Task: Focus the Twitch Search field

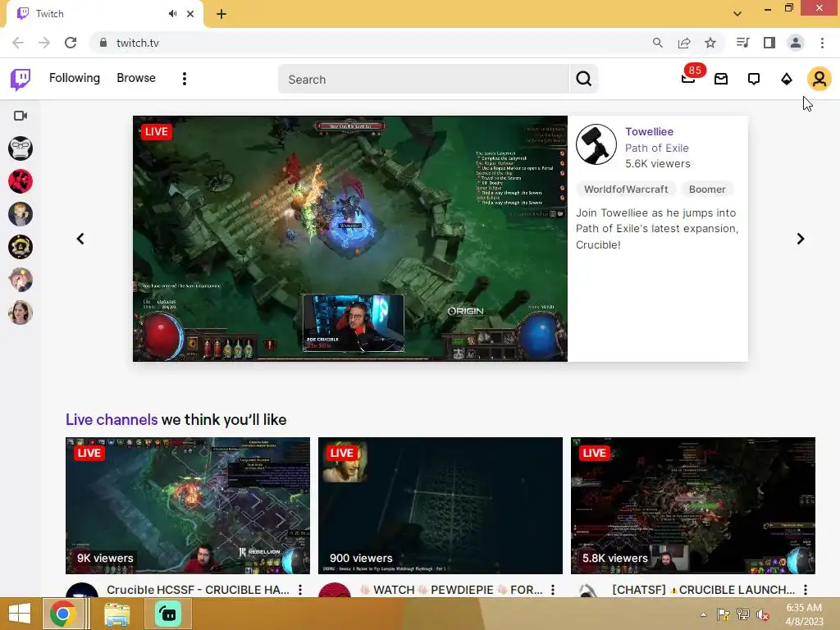Action: [x=423, y=80]
